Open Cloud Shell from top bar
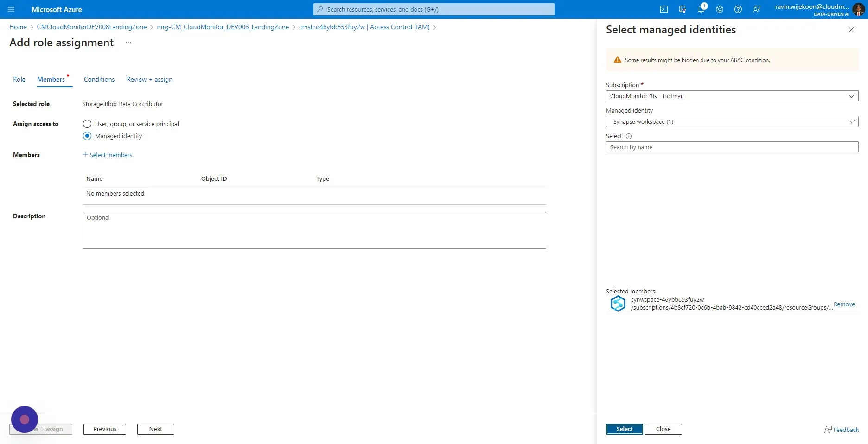868x444 pixels. click(x=664, y=9)
